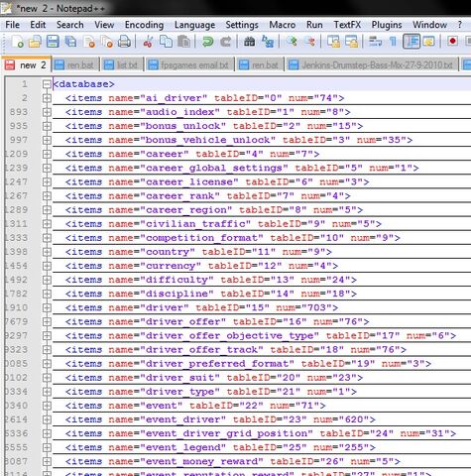Toggle the Word wrap toolbar icon
Image resolution: width=471 pixels, height=476 pixels.
pyautogui.click(x=375, y=42)
